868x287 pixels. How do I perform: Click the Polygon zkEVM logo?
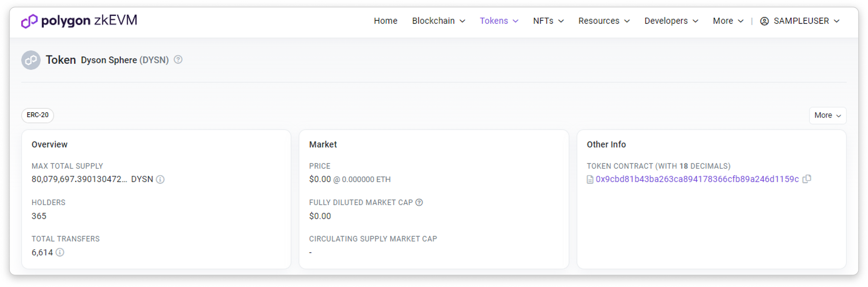point(79,21)
